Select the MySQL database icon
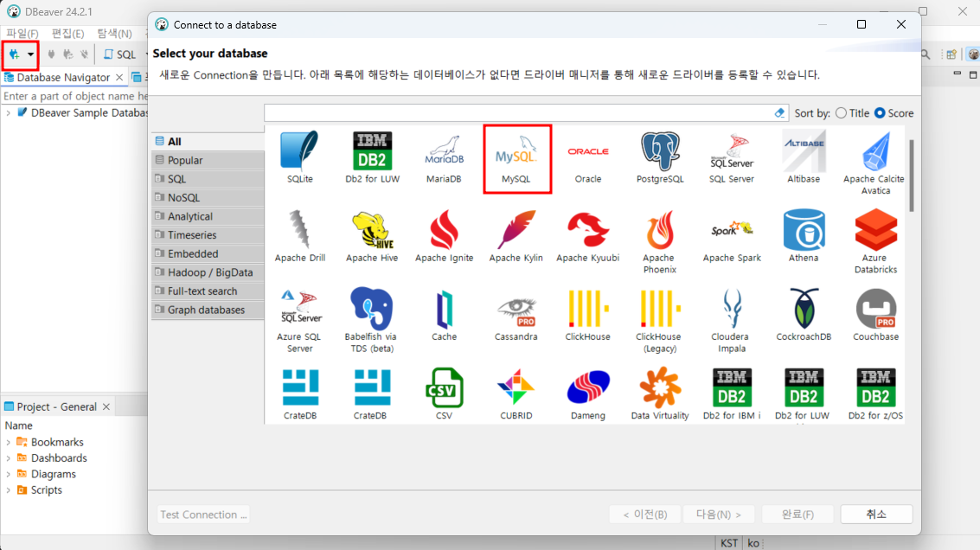Image resolution: width=980 pixels, height=550 pixels. tap(516, 157)
